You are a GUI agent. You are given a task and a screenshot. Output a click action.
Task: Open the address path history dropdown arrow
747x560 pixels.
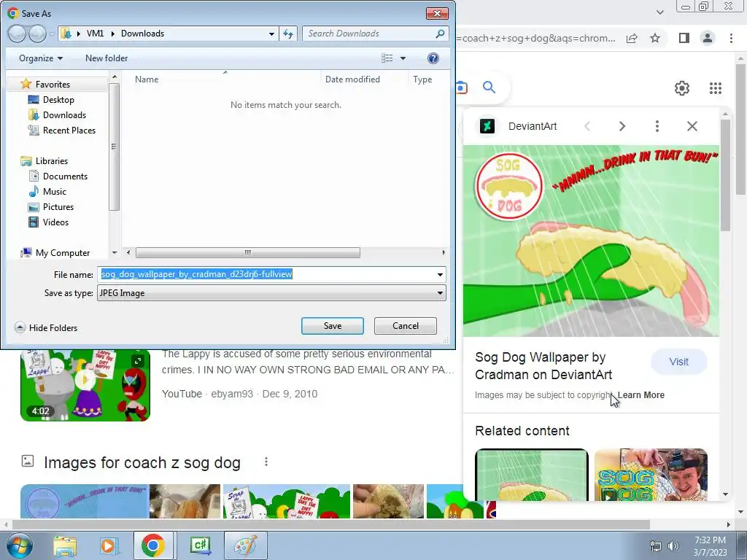coord(271,34)
